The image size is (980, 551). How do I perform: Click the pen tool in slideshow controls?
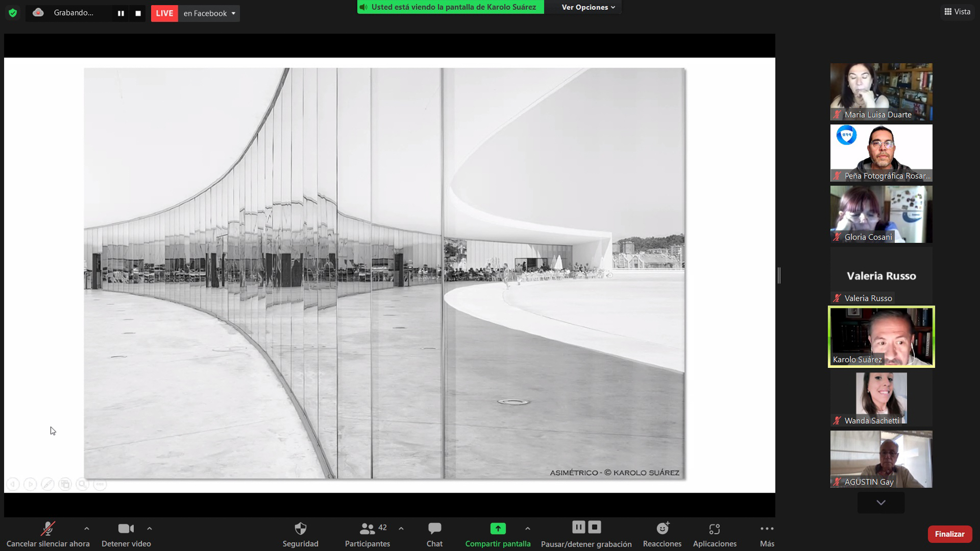pos(48,484)
